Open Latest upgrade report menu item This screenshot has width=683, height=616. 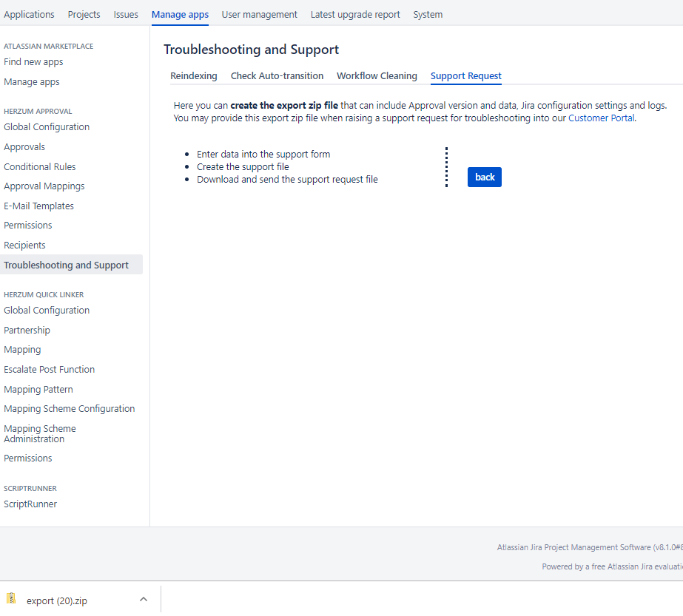355,14
